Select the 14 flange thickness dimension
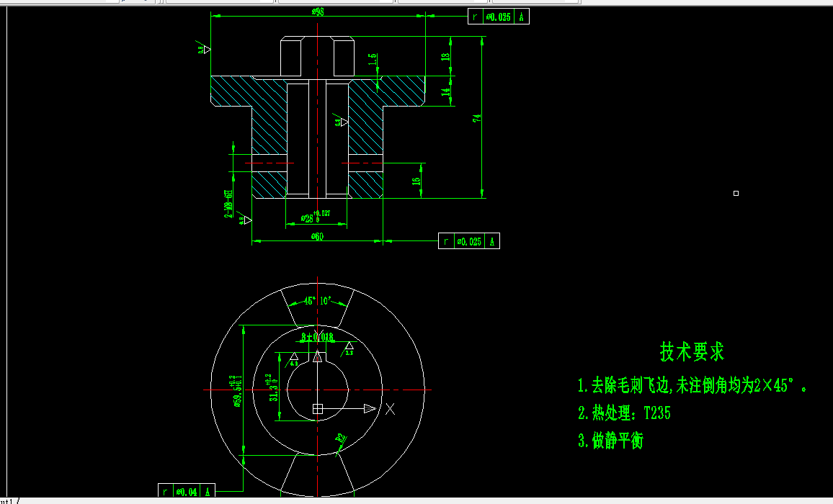This screenshot has height=504, width=833. point(446,91)
